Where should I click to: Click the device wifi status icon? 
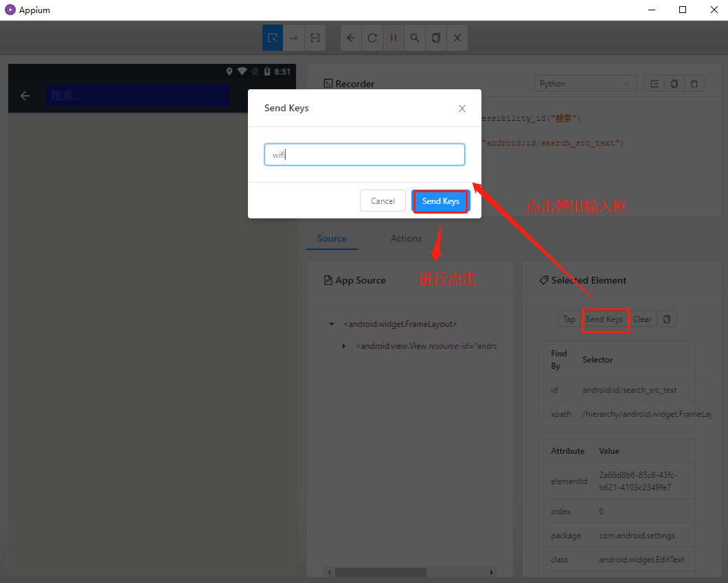point(242,71)
